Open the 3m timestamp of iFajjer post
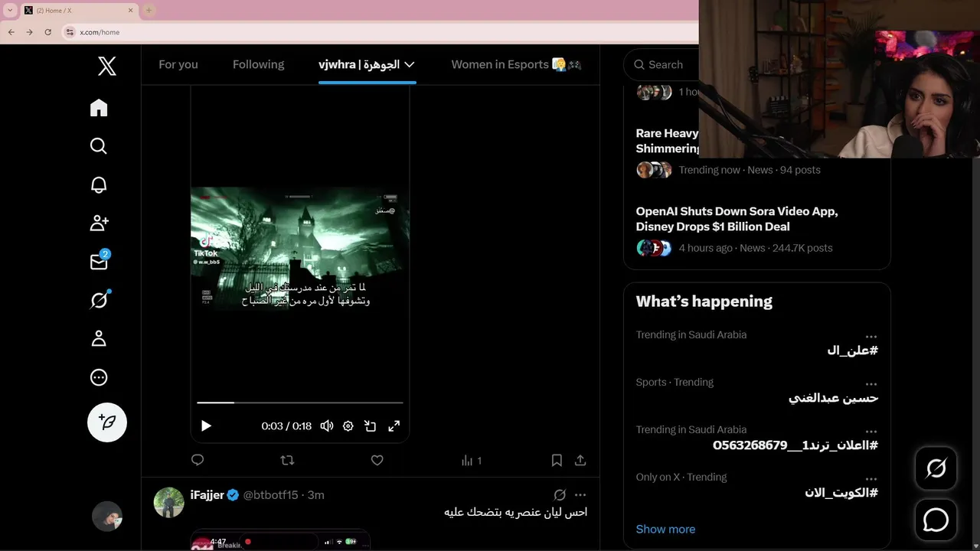Screen dimensions: 980x551 click(316, 495)
